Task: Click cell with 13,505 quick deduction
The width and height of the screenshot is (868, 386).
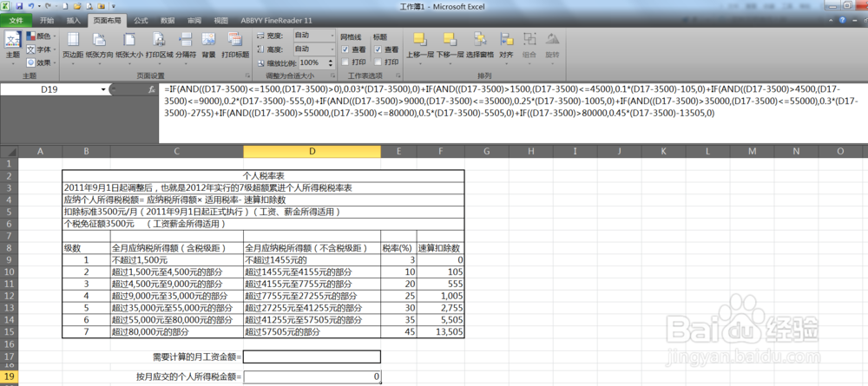Action: (x=441, y=332)
